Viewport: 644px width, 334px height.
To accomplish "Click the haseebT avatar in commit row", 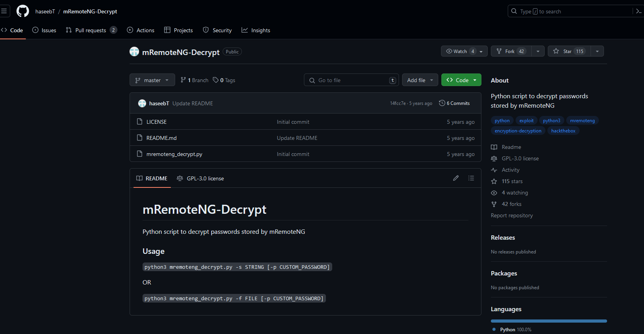I will [142, 103].
